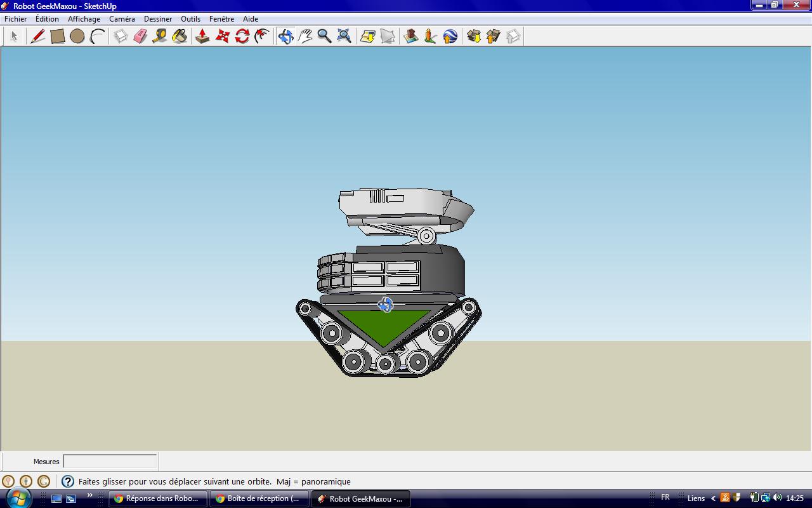Select the Offset tool
The width and height of the screenshot is (812, 508).
(261, 36)
